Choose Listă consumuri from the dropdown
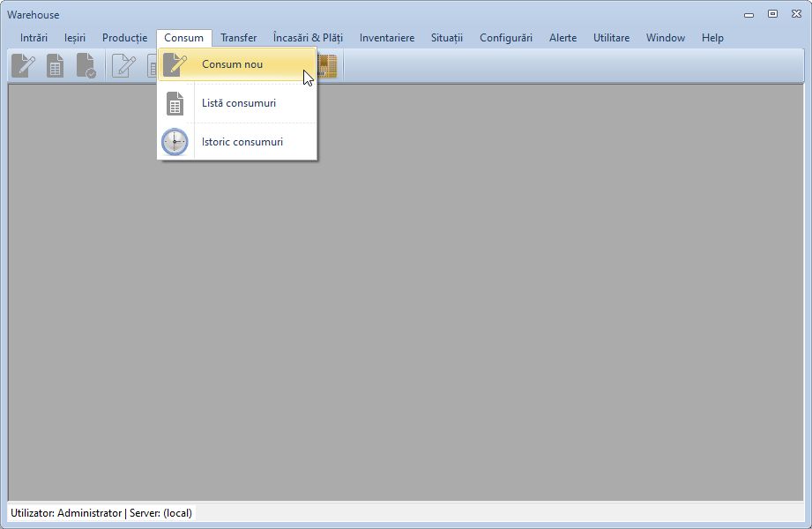Image resolution: width=812 pixels, height=529 pixels. tap(238, 103)
